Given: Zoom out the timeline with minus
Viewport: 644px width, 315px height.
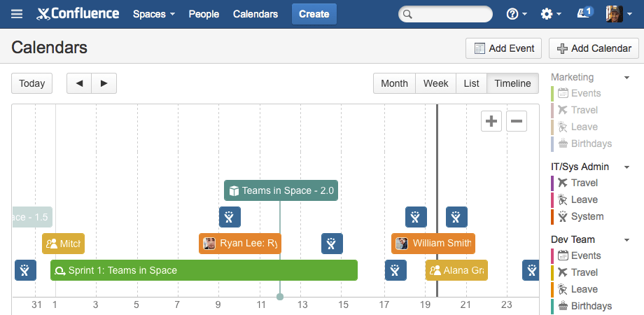Looking at the screenshot, I should (517, 121).
